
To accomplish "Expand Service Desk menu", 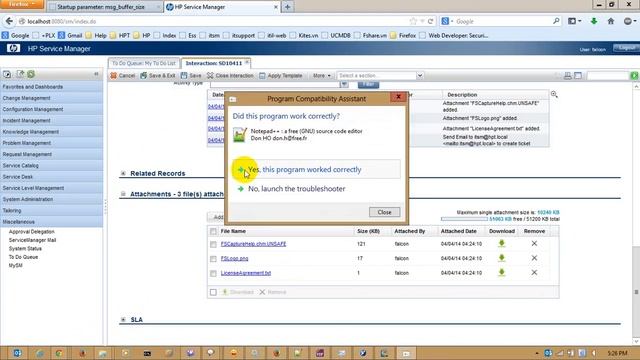I will coord(51,177).
